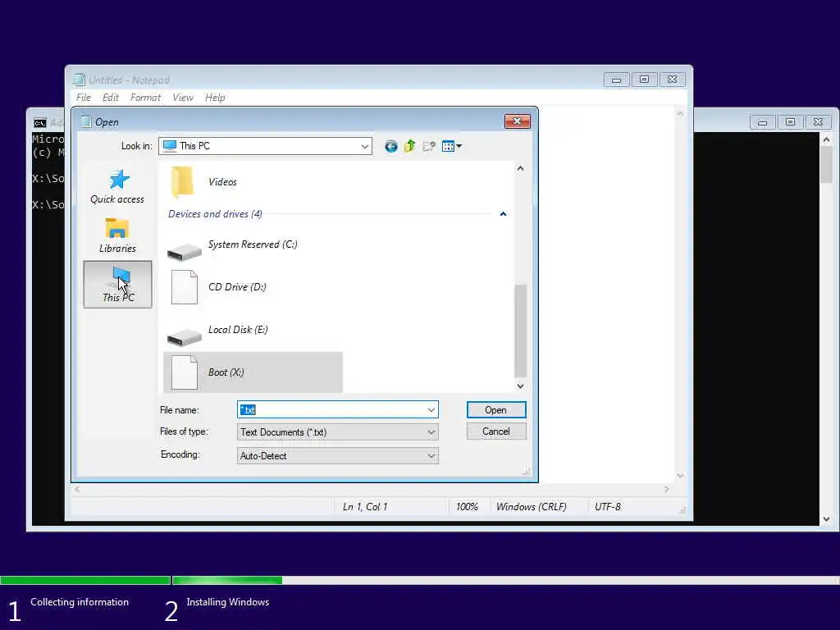Click the Notepad horizontal scroll right arrow
The width and height of the screenshot is (840, 630).
coord(666,489)
